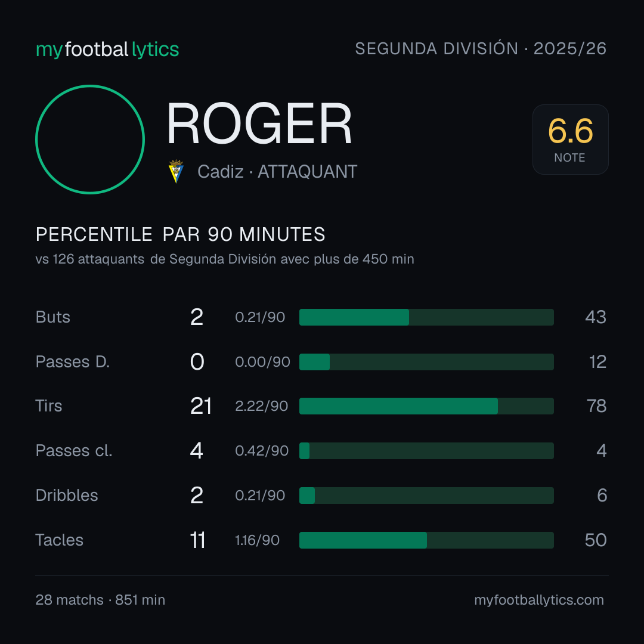This screenshot has height=644, width=644.
Task: Click the Tirs percentile bar
Action: coord(426,406)
